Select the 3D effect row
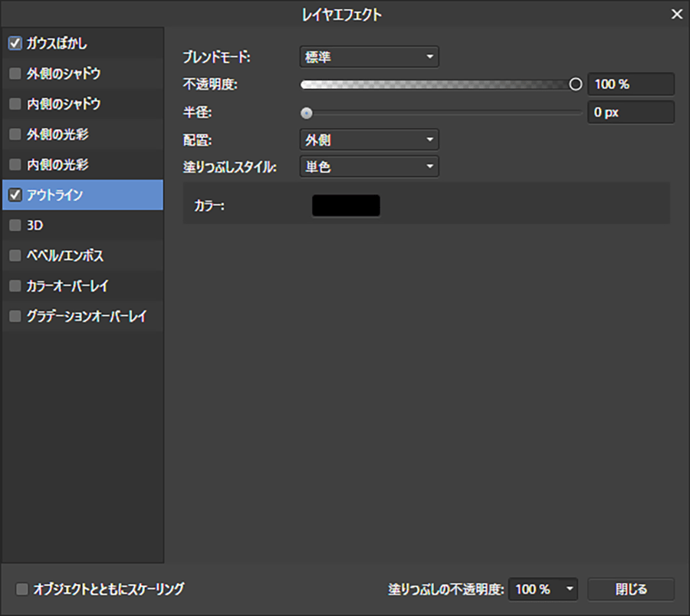The height and width of the screenshot is (616, 690). pos(83,225)
